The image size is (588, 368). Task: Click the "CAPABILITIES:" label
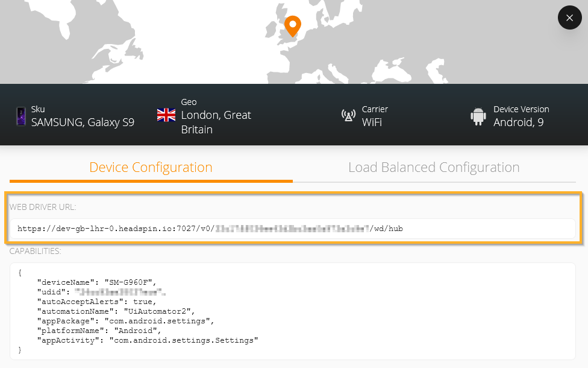point(36,251)
